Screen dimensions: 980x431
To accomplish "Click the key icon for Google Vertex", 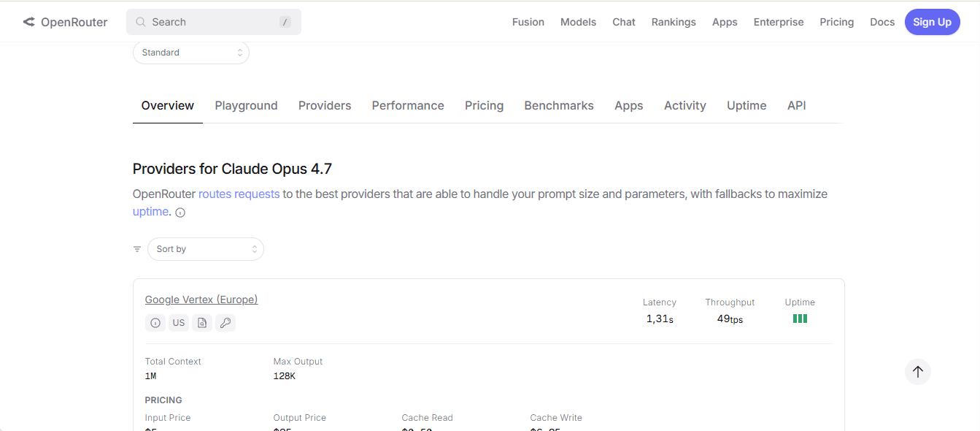I will (225, 322).
